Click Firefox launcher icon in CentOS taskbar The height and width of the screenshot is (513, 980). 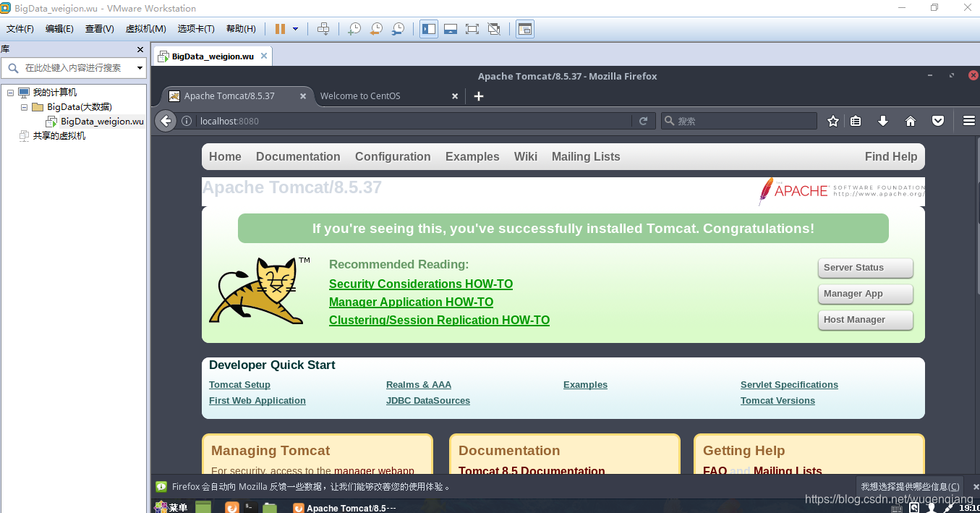(231, 507)
